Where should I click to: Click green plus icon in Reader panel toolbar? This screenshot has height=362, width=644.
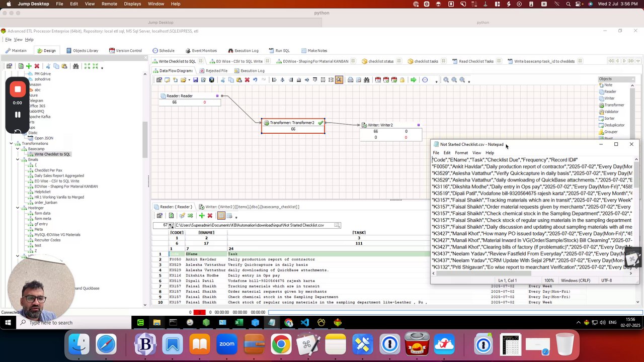(x=202, y=216)
